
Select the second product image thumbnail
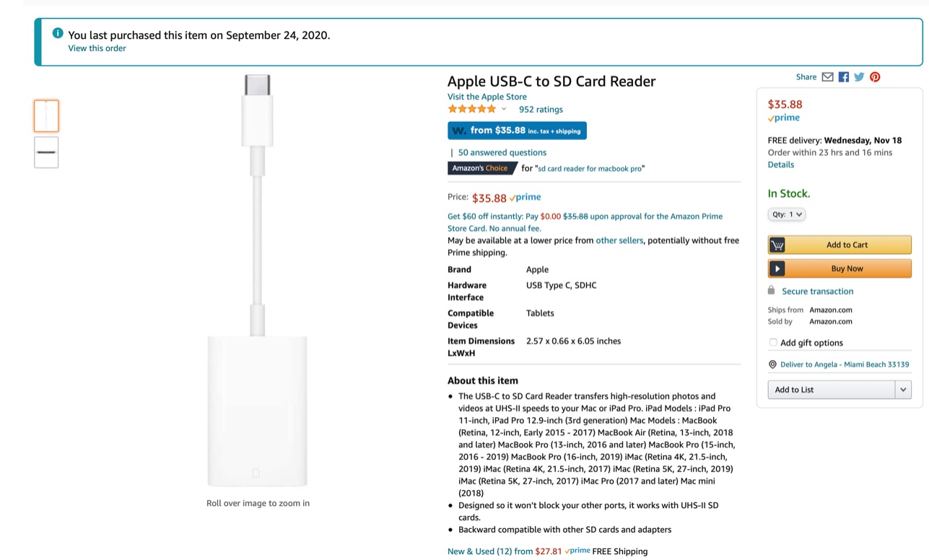[x=46, y=152]
